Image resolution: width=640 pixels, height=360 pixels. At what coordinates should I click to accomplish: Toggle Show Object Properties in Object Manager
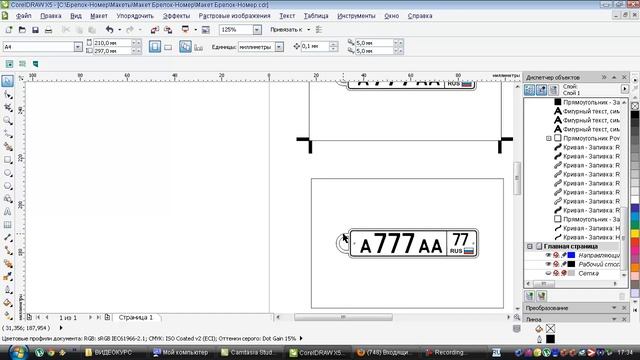coord(529,90)
